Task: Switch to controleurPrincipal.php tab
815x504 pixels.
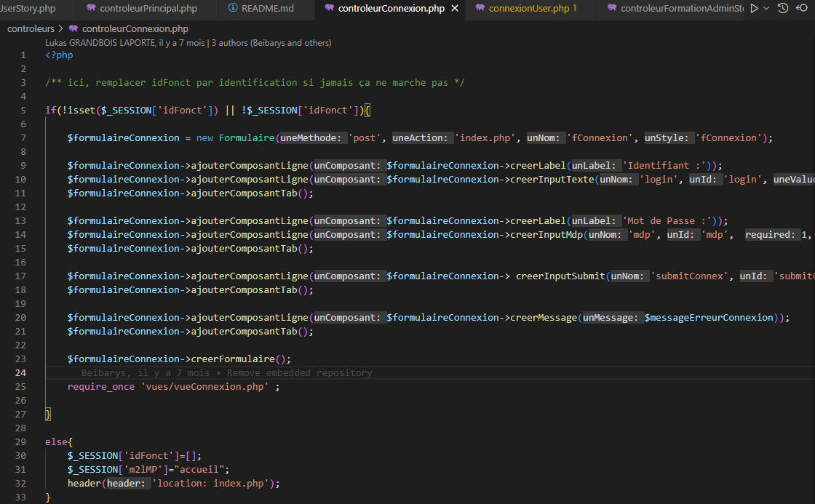Action: (148, 9)
